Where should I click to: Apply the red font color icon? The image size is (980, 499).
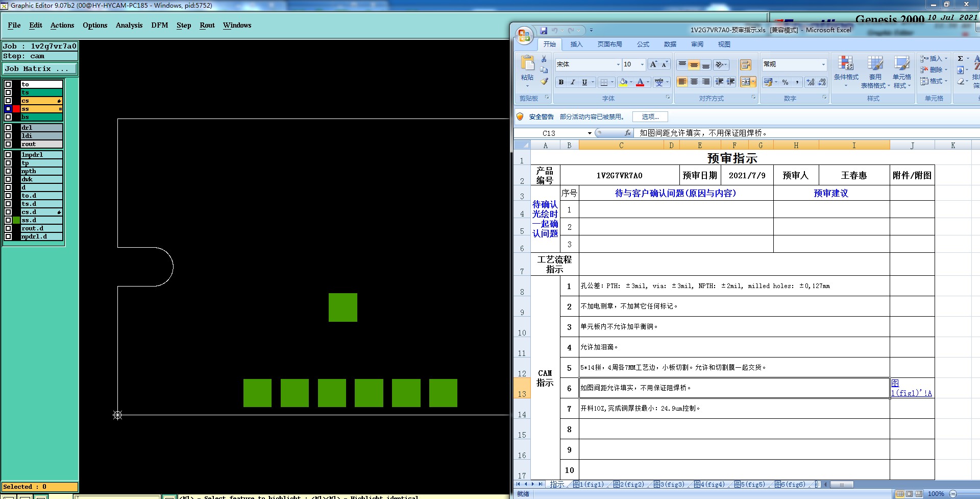tap(640, 82)
